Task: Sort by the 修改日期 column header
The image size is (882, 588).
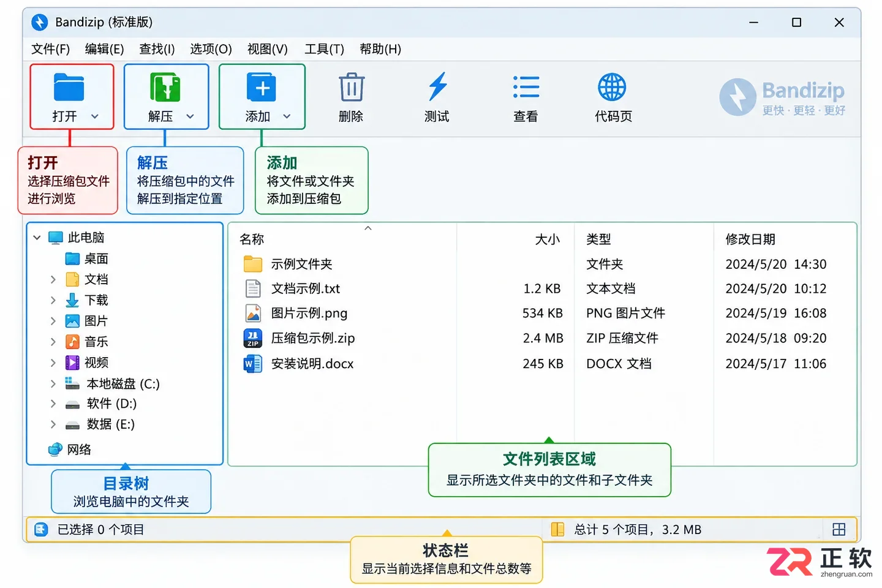Action: 750,239
